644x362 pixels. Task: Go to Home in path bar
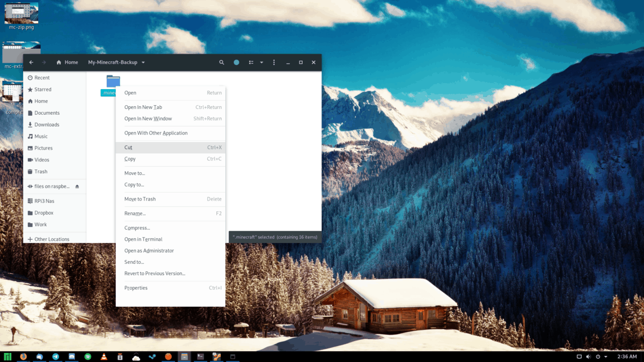click(68, 62)
